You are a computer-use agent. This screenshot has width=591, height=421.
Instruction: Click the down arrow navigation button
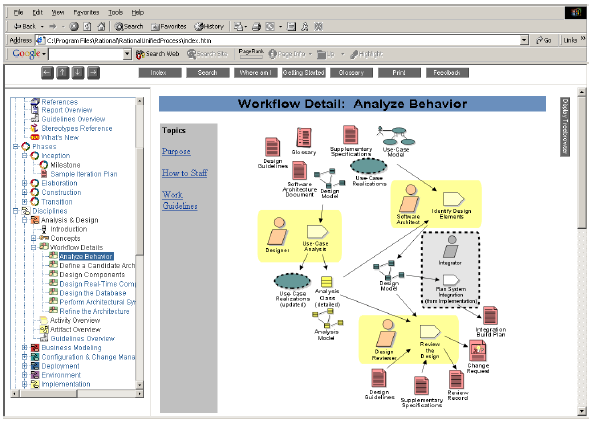click(x=78, y=72)
